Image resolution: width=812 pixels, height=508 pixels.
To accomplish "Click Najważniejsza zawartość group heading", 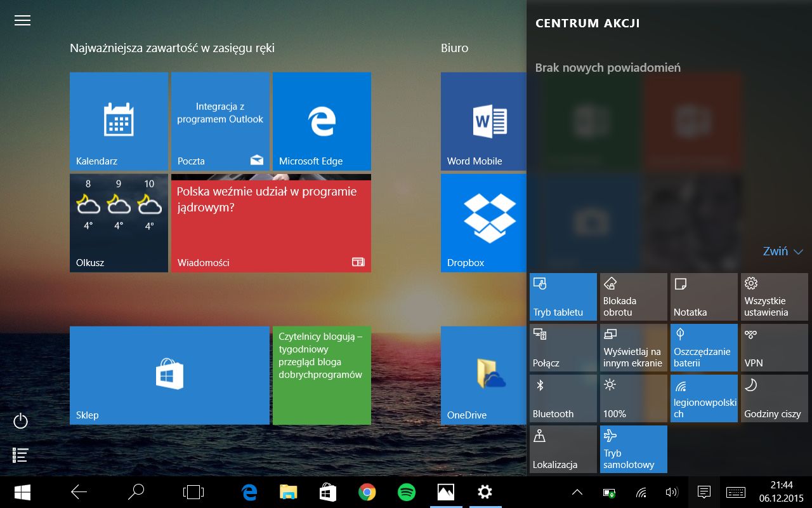I will (x=172, y=48).
